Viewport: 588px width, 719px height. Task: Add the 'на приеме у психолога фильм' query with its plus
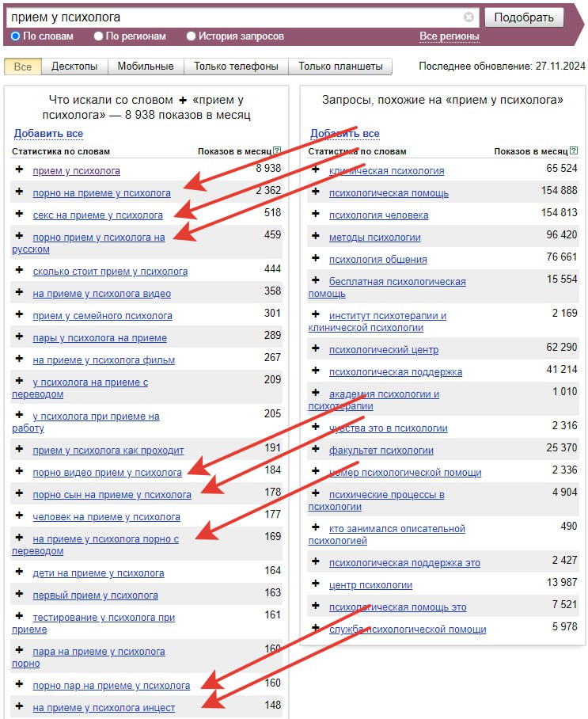19,359
